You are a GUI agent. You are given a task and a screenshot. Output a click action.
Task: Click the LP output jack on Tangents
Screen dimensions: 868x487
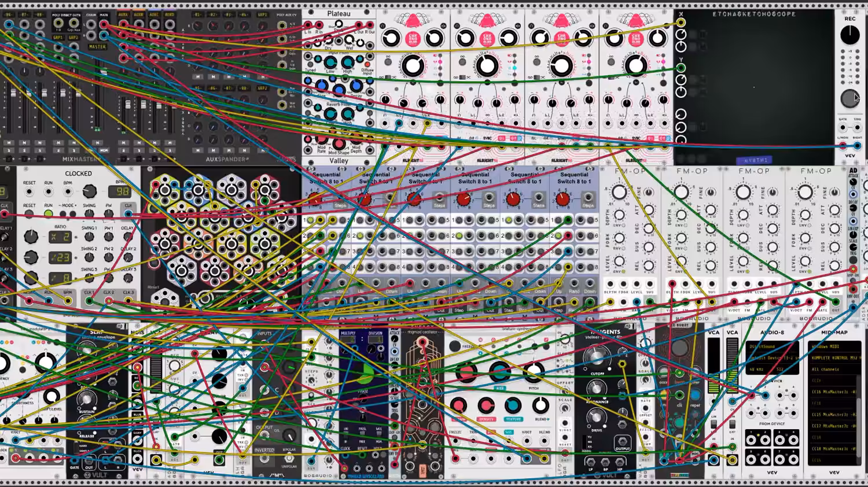(x=590, y=462)
